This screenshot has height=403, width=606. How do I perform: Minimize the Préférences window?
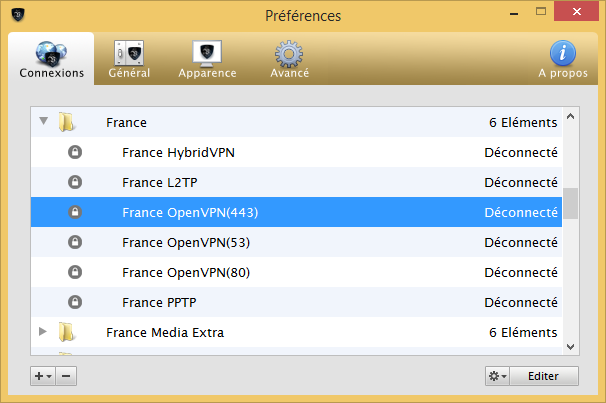pos(514,13)
